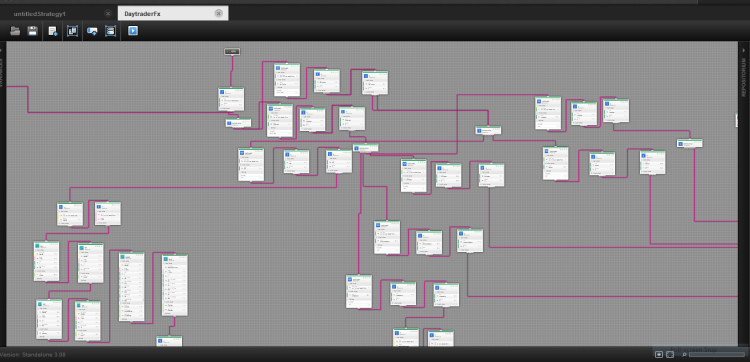Click the Repositorium panel arrow at top right
The width and height of the screenshot is (750, 362).
(x=744, y=50)
